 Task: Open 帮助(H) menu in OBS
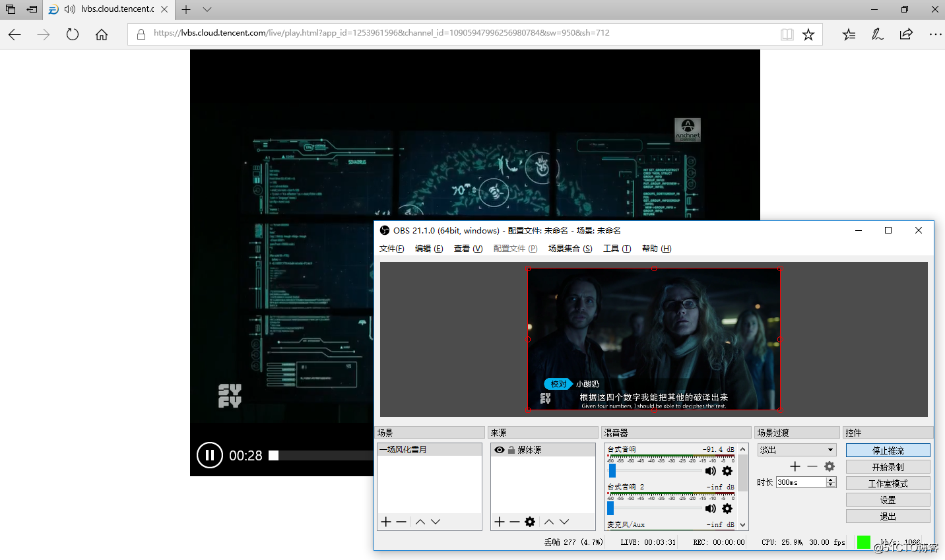coord(657,249)
